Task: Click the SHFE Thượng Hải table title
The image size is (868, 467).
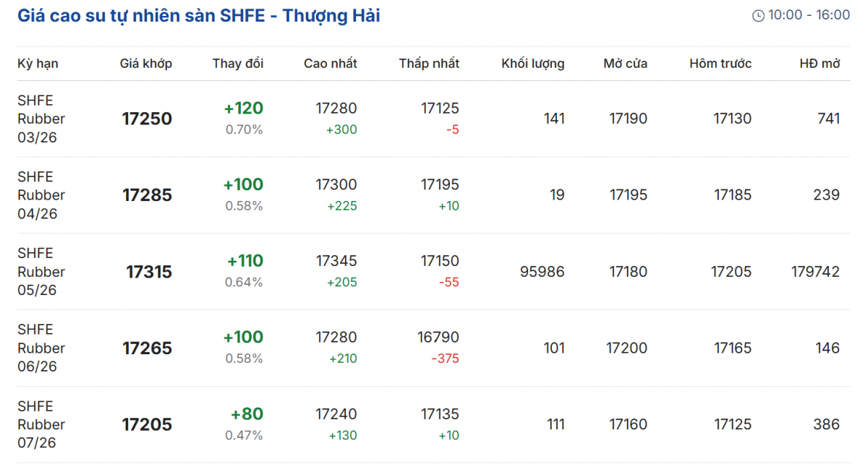Action: [199, 16]
